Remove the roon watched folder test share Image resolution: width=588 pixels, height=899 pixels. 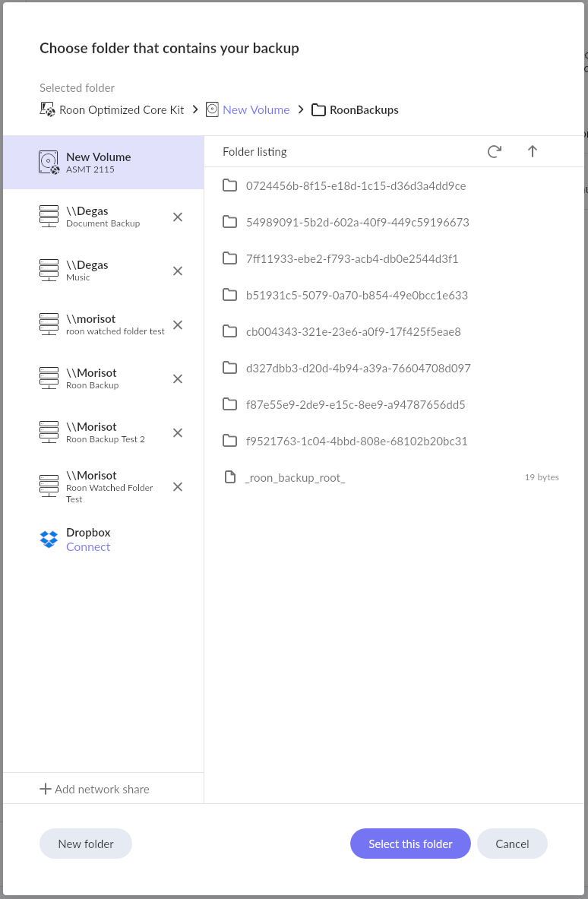(178, 324)
